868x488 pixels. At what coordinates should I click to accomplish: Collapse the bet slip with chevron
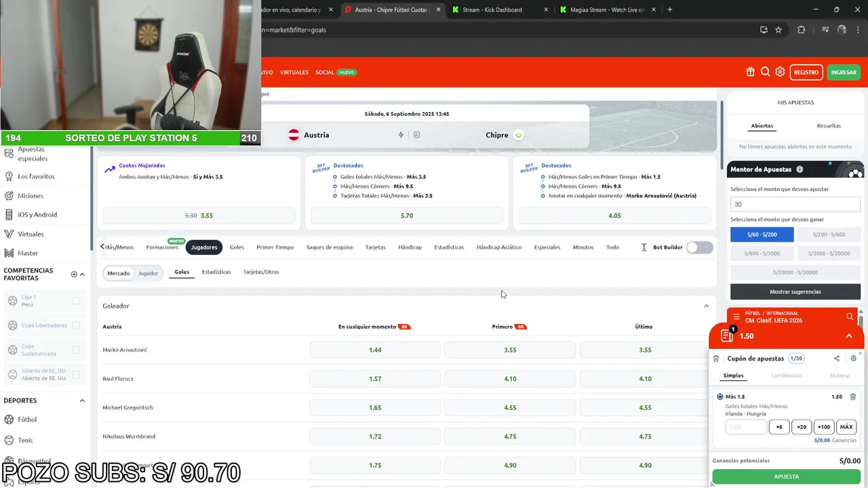(848, 336)
